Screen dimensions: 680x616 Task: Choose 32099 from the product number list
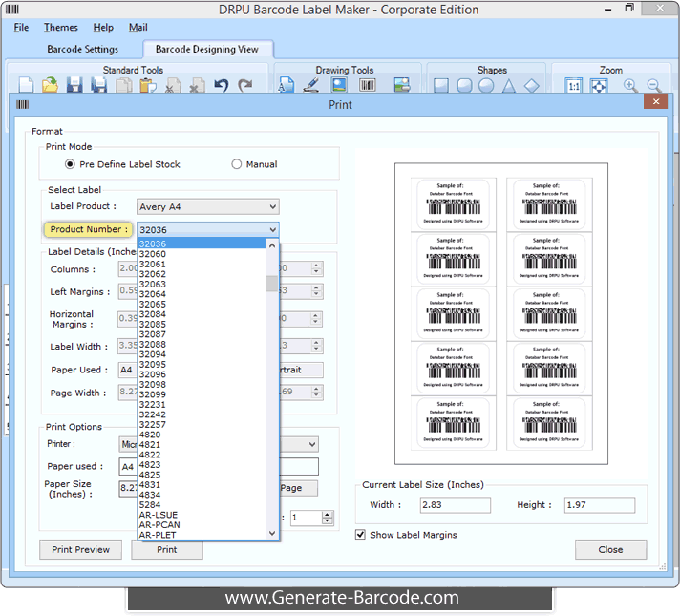[202, 394]
